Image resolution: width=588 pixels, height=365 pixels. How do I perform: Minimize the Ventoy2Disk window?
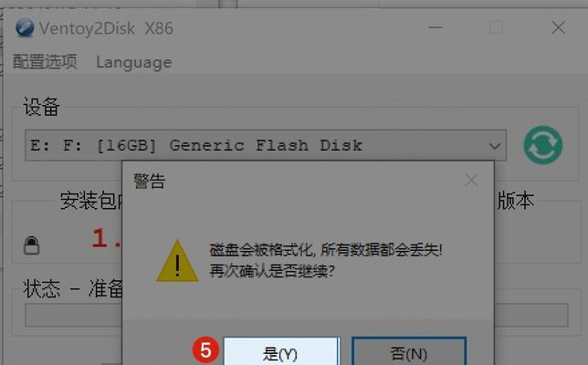(435, 27)
